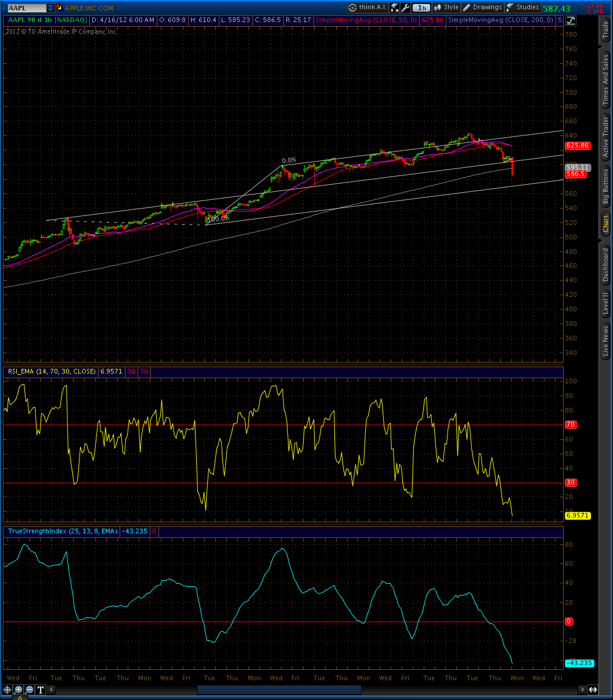Click the cyan -43.235 TSI value bubble
Image resolution: width=613 pixels, height=700 pixels.
tap(579, 663)
